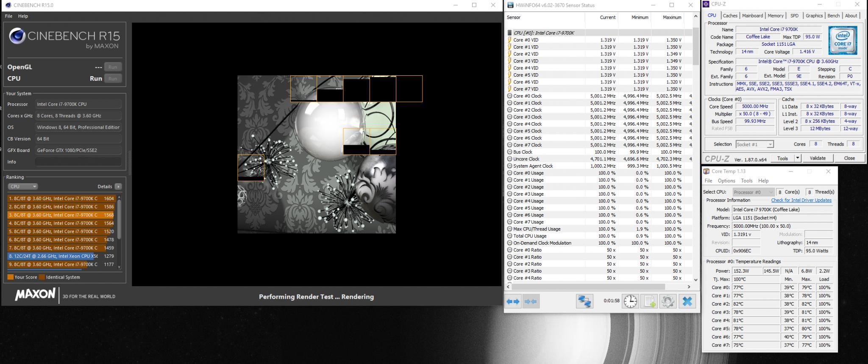Click the MAXON logo in Cinebench footer
868x364 pixels.
coord(35,294)
